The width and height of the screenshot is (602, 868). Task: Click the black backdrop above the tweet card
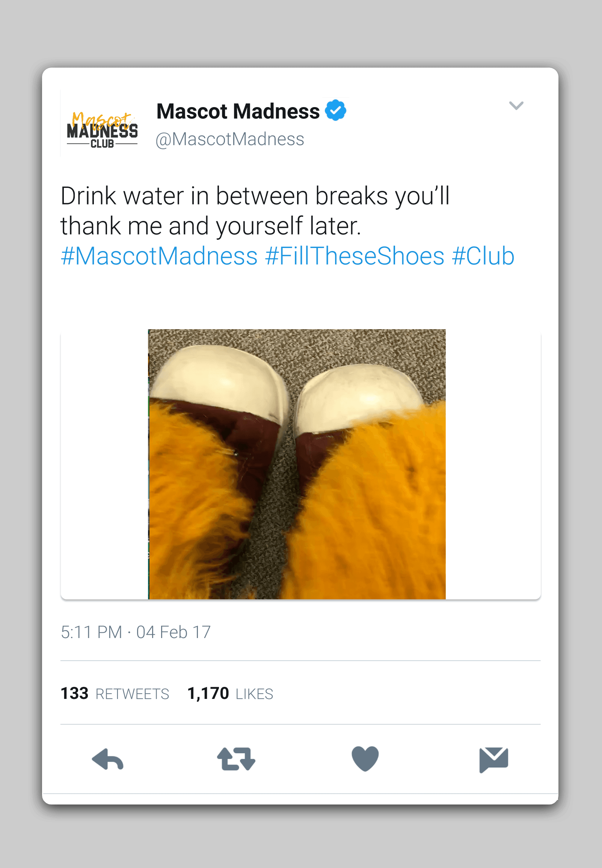click(x=301, y=34)
